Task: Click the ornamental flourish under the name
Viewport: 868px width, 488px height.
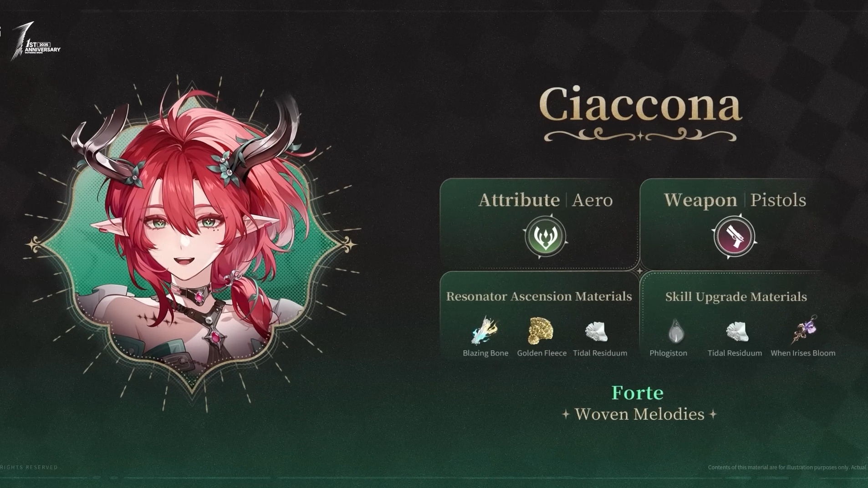Action: click(x=640, y=135)
